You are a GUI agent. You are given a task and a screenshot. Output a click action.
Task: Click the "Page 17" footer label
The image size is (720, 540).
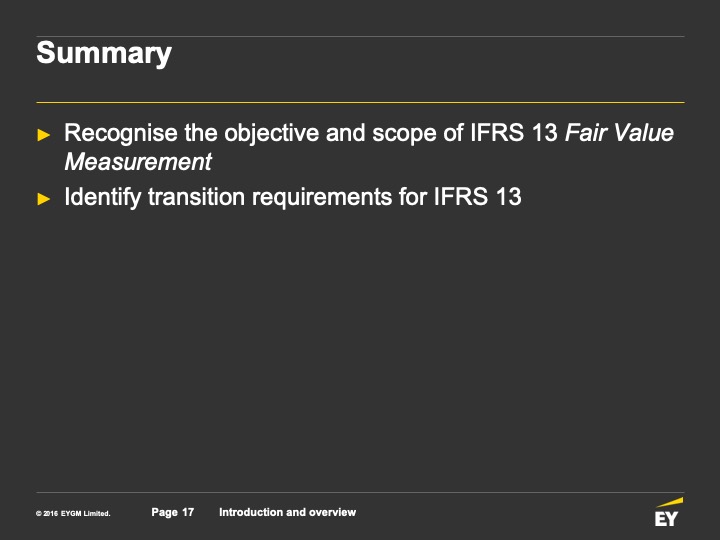tap(173, 512)
